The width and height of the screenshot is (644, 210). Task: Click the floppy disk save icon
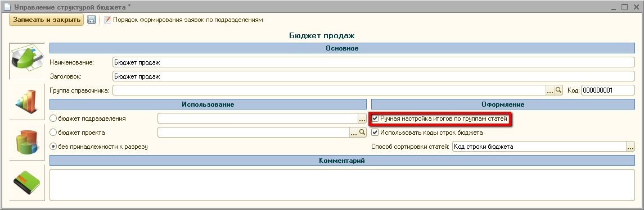click(x=91, y=20)
